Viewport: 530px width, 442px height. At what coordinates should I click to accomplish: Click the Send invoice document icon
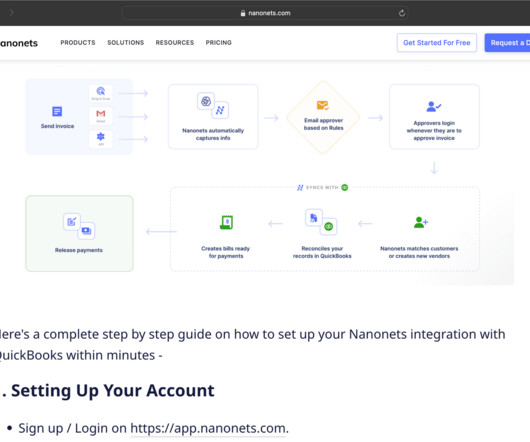click(x=57, y=111)
